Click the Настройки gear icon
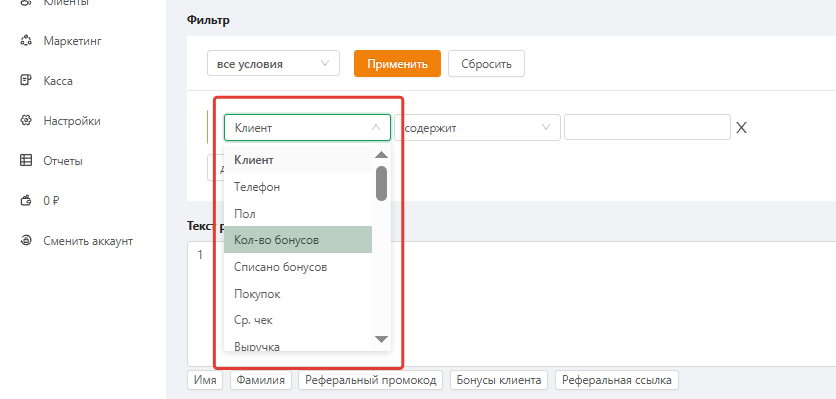The height and width of the screenshot is (399, 836). coord(26,121)
